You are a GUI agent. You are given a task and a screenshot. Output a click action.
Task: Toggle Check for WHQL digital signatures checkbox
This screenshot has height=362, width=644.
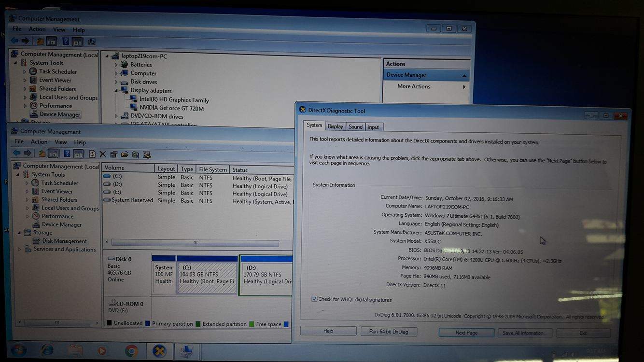[314, 299]
